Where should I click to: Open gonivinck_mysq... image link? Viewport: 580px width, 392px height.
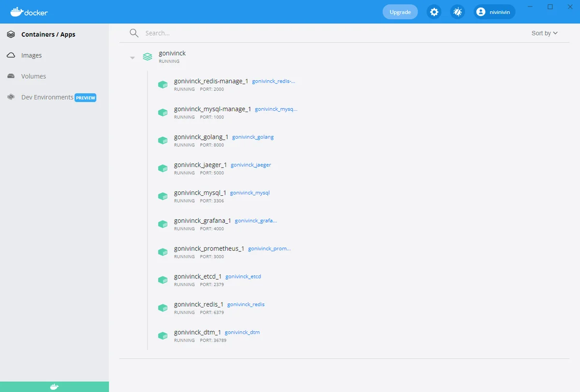276,109
